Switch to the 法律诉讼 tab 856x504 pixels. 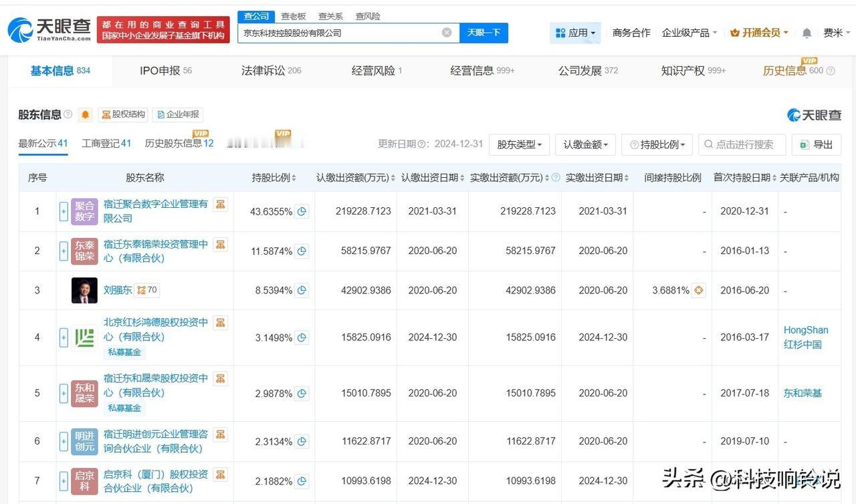271,71
